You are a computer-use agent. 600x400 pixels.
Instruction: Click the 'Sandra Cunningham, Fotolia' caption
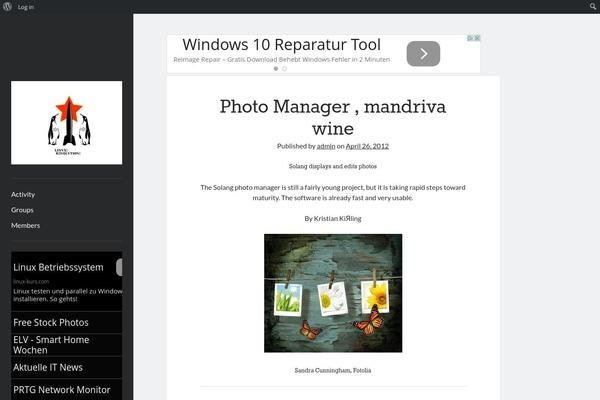click(x=333, y=370)
